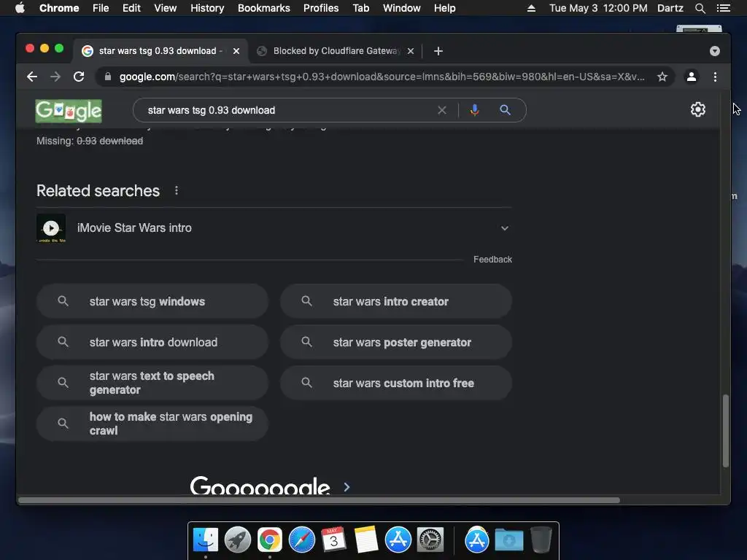This screenshot has width=747, height=560.
Task: Search 'star wars text to speech generator'
Action: (x=152, y=383)
